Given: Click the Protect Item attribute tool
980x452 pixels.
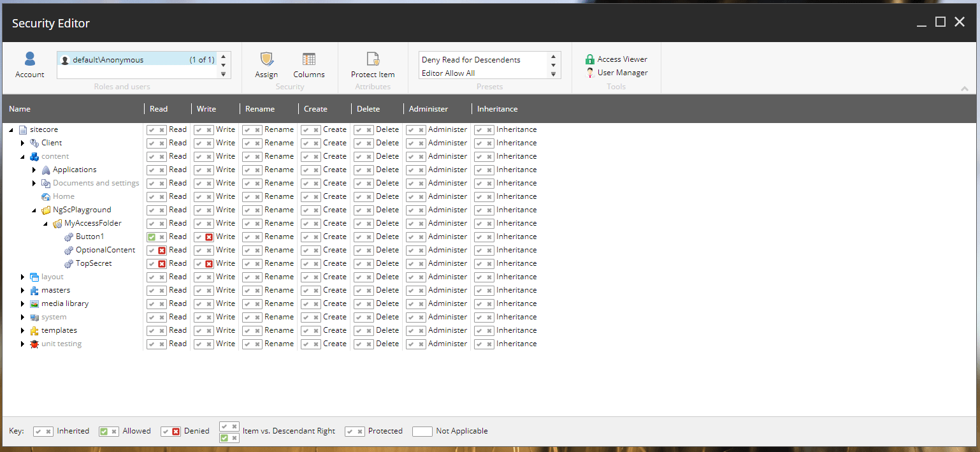Looking at the screenshot, I should tap(373, 64).
